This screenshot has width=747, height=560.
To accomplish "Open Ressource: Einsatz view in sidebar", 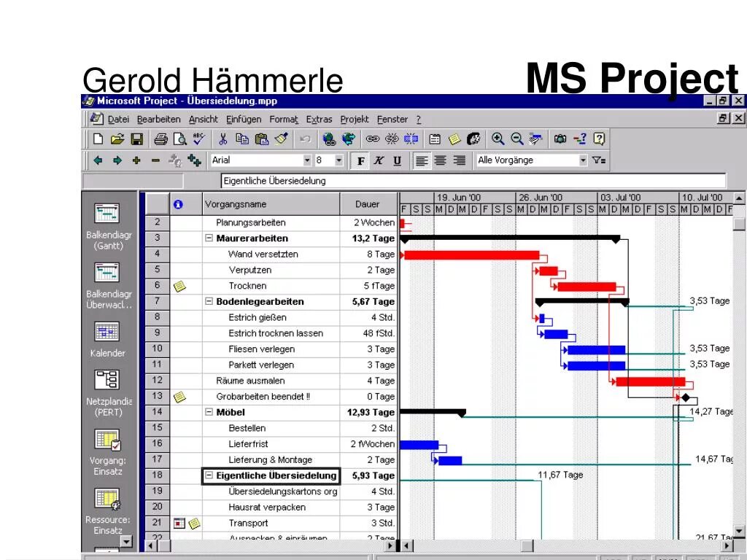I will pos(108,511).
